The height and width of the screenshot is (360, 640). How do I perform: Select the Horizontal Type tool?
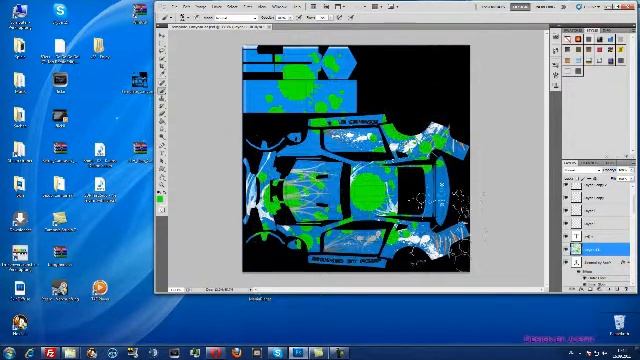162,153
